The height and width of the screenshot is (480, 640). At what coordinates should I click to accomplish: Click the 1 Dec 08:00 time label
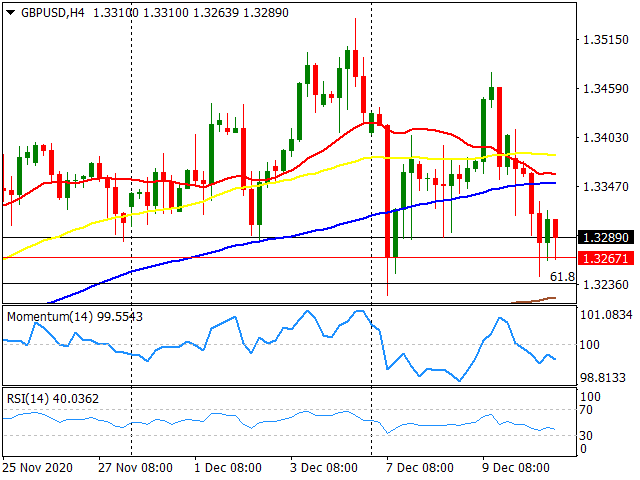228,467
